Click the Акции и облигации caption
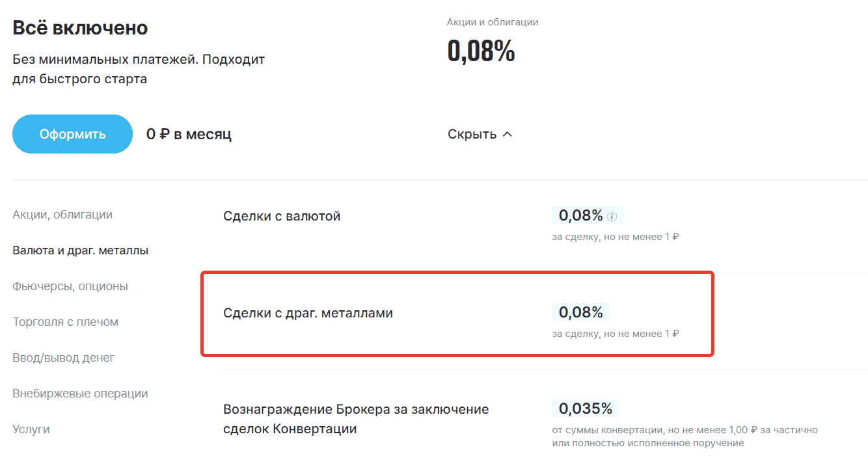 (492, 22)
